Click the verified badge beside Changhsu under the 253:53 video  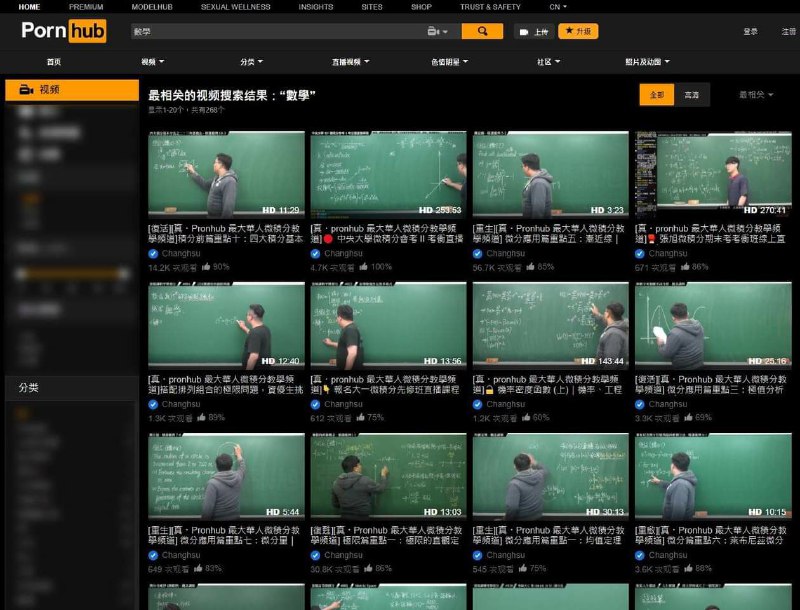tap(315, 253)
